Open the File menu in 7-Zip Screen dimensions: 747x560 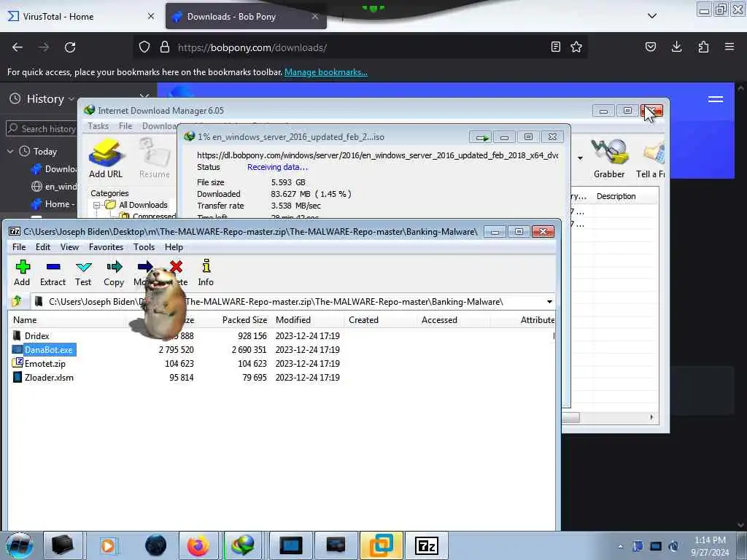19,247
